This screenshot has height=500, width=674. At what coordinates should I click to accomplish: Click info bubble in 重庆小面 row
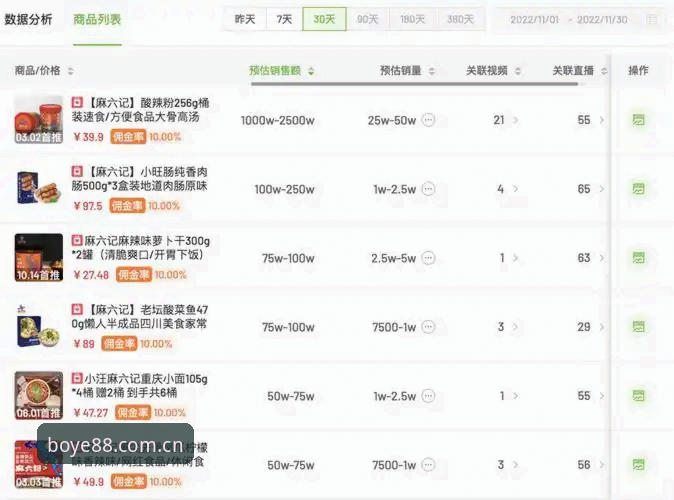[x=428, y=396]
